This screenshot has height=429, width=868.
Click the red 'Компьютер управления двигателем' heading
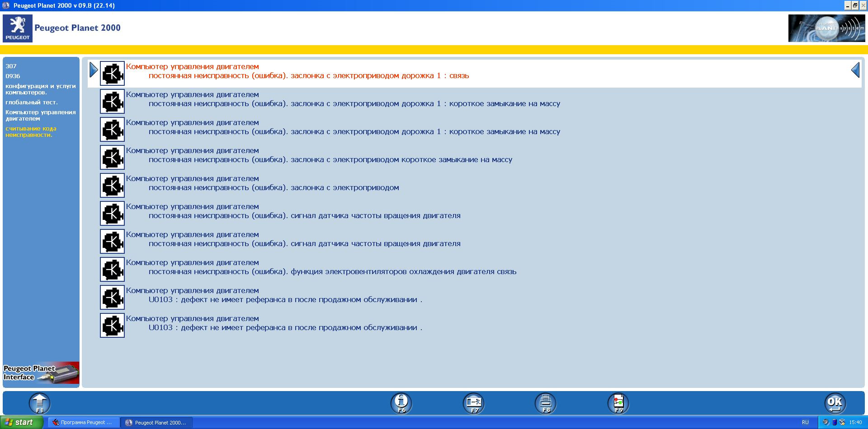[193, 67]
